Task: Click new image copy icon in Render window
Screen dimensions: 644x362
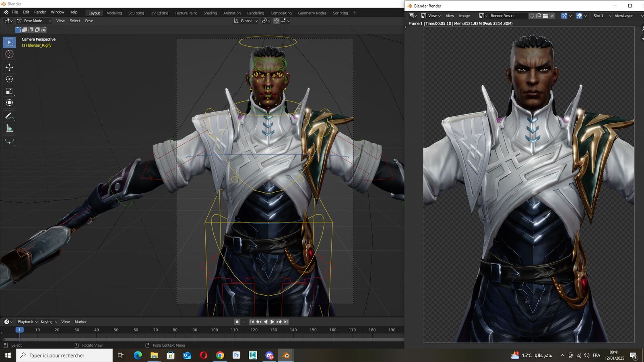Action: point(539,16)
